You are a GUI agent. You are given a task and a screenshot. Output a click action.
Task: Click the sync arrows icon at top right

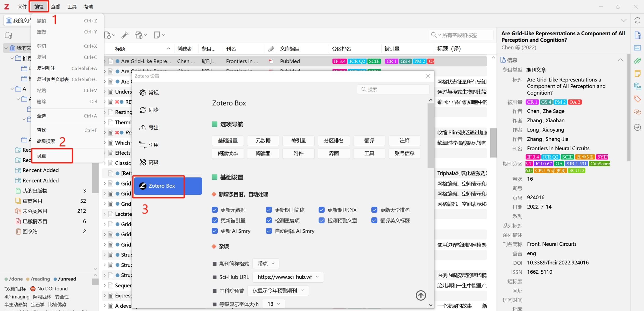pyautogui.click(x=637, y=20)
